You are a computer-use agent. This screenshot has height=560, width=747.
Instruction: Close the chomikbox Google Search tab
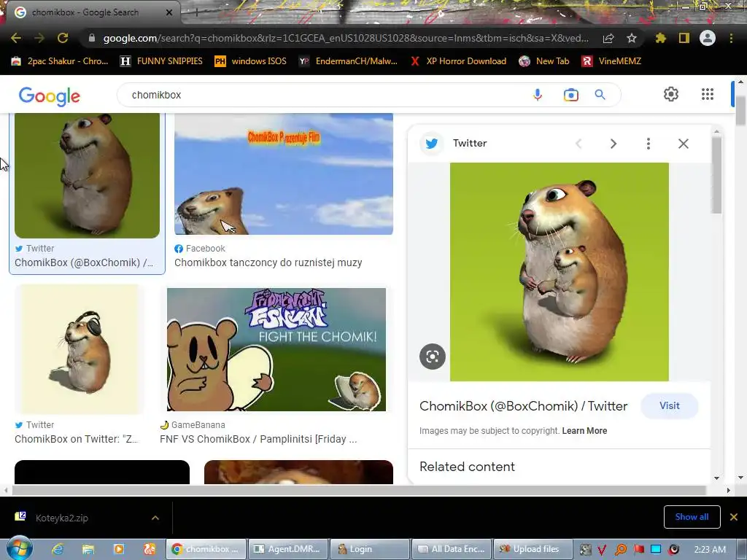[x=169, y=12]
